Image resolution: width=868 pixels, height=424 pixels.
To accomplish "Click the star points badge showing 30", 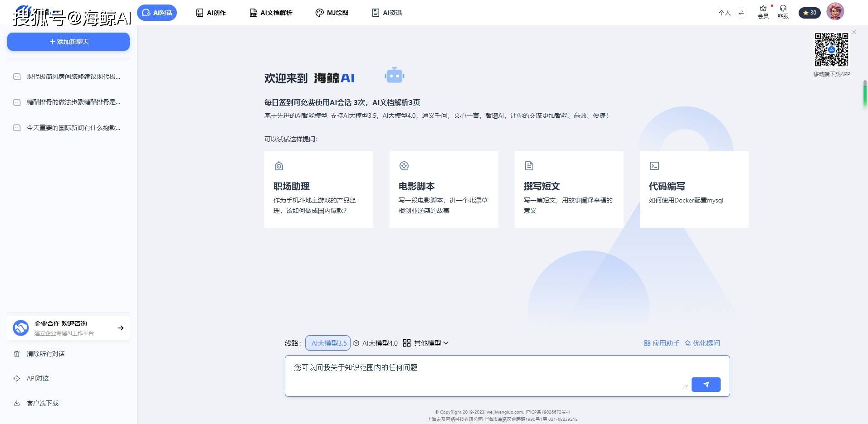I will (x=809, y=13).
